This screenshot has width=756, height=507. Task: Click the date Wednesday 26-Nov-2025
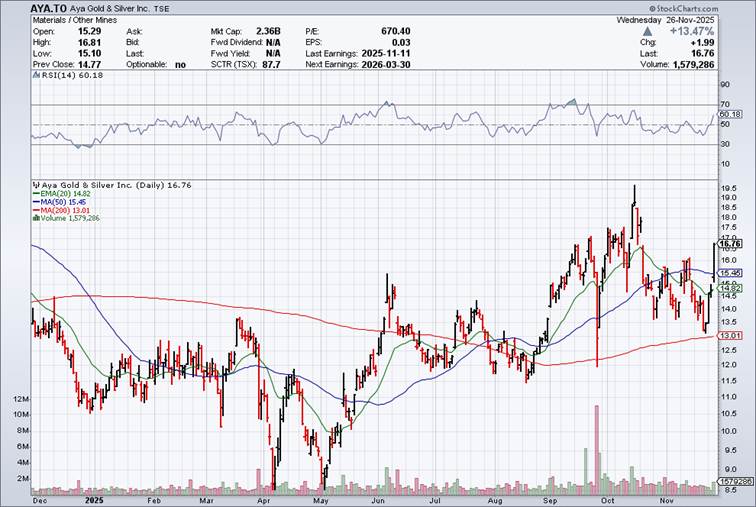(665, 20)
